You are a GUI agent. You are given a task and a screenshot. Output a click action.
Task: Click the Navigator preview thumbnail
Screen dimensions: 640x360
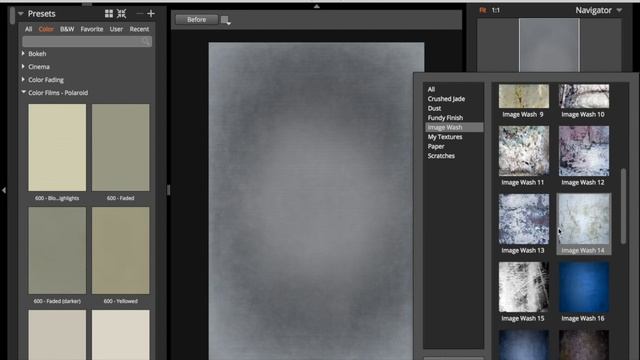(x=549, y=45)
